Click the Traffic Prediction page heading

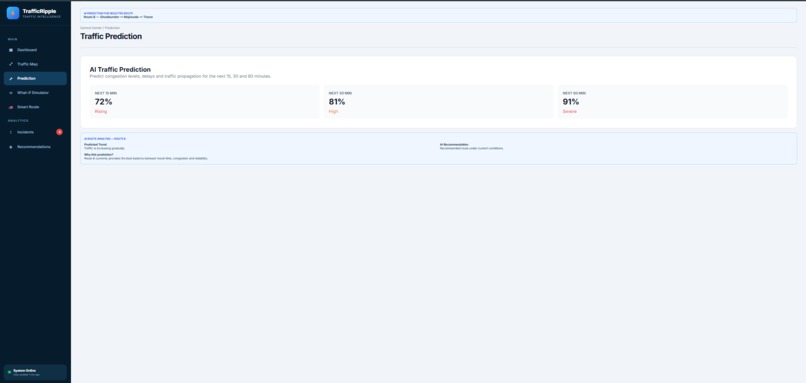coord(111,37)
